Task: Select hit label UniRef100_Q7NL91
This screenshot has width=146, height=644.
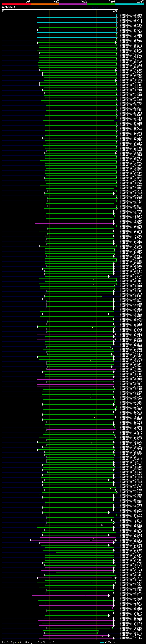Action: coord(131,93)
